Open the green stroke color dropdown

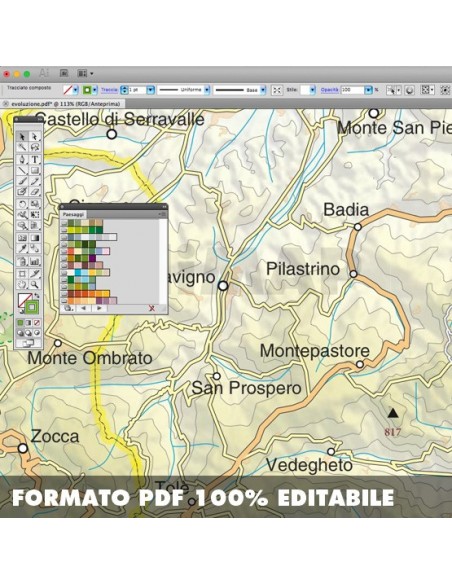95,90
